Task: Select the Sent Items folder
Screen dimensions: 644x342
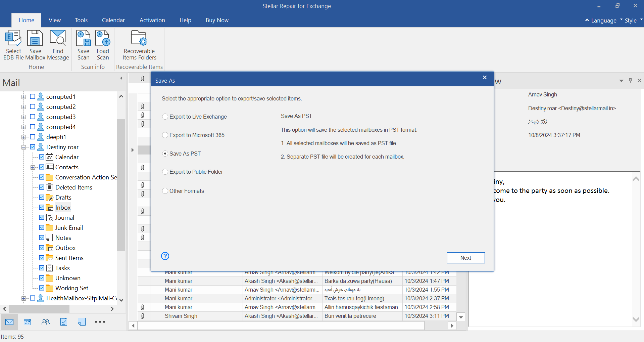Action: click(69, 258)
